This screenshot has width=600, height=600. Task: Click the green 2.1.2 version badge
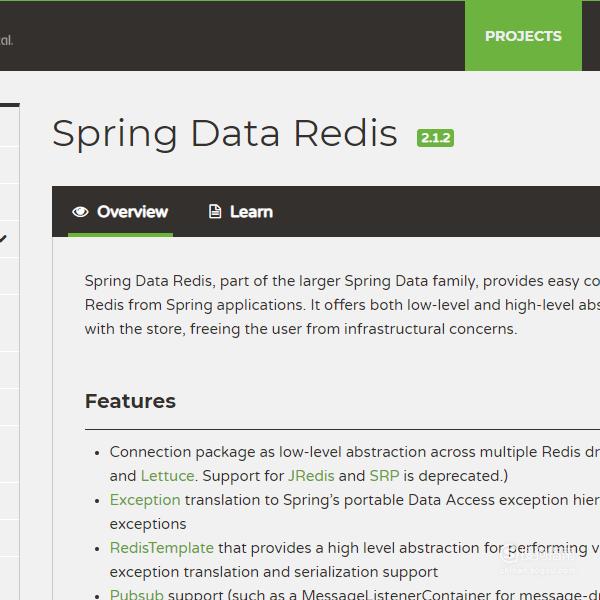[435, 138]
